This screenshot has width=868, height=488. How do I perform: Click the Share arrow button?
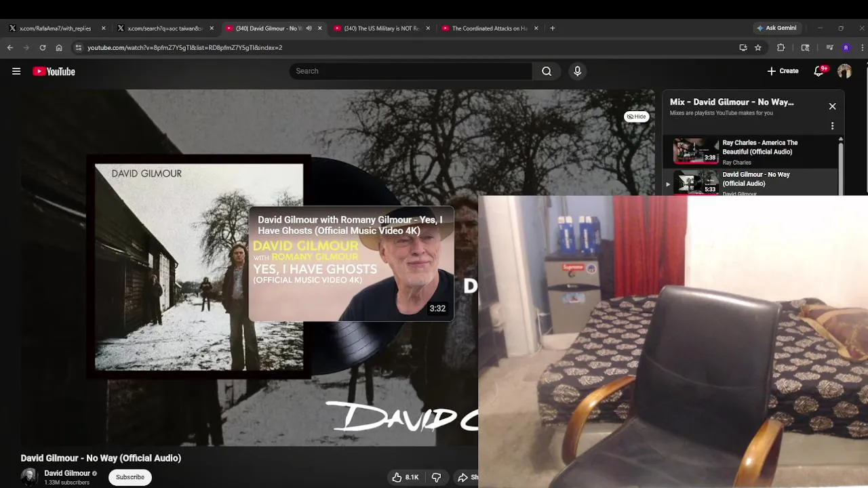(467, 477)
